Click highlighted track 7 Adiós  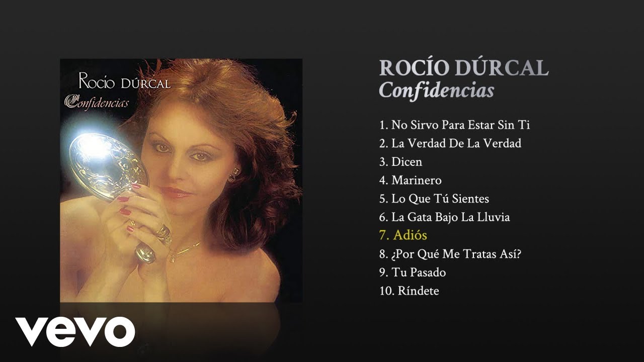[403, 235]
